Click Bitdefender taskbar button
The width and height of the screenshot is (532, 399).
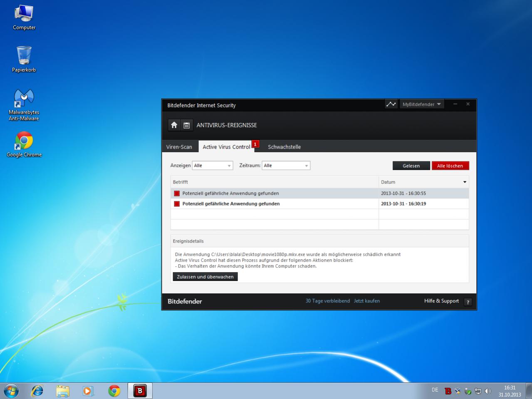pyautogui.click(x=140, y=391)
